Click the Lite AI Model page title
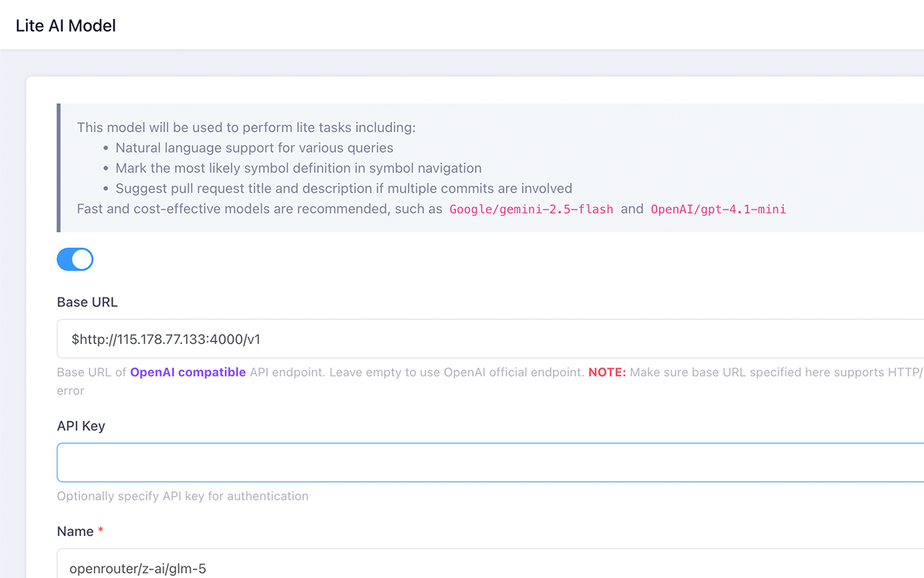The height and width of the screenshot is (578, 924). pos(66,25)
